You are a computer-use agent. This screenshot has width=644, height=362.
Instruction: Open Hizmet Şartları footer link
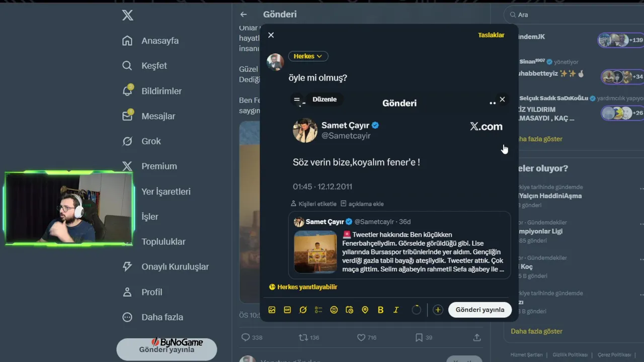(526, 355)
